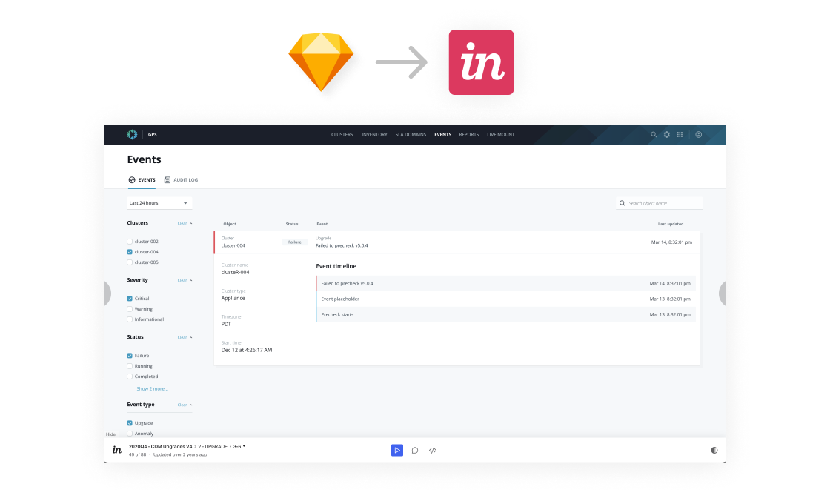Open the 2 - UPGRADE breadcrumb

click(x=213, y=446)
